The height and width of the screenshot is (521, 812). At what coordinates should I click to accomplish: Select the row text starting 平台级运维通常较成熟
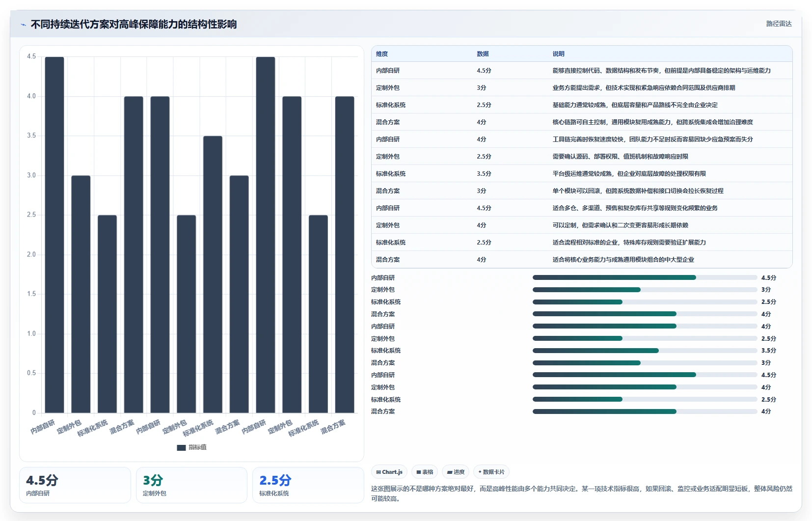point(629,174)
